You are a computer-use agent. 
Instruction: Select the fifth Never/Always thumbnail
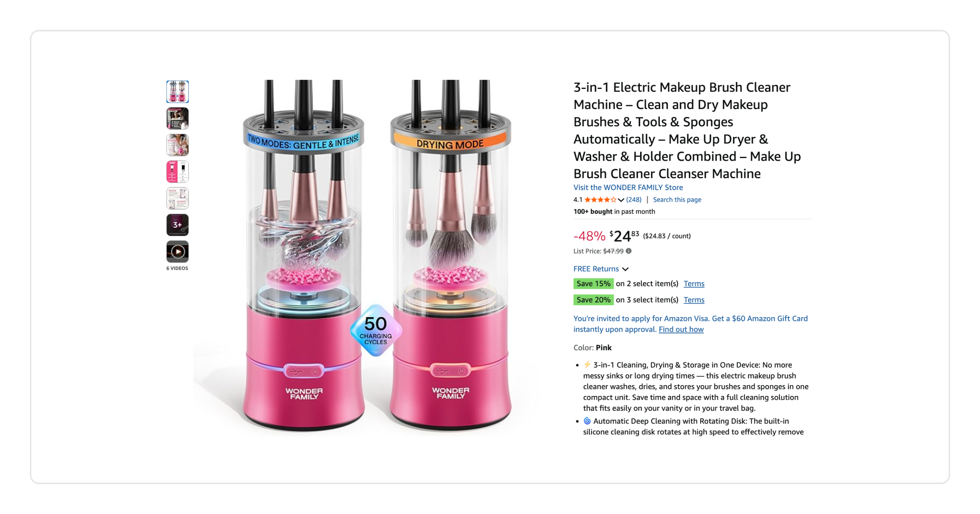tap(177, 198)
